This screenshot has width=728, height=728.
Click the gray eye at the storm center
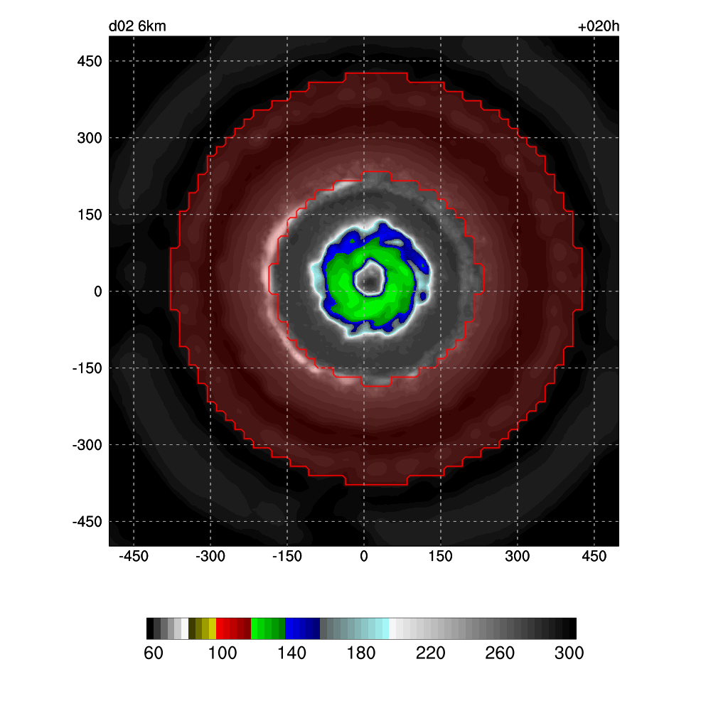pyautogui.click(x=370, y=280)
